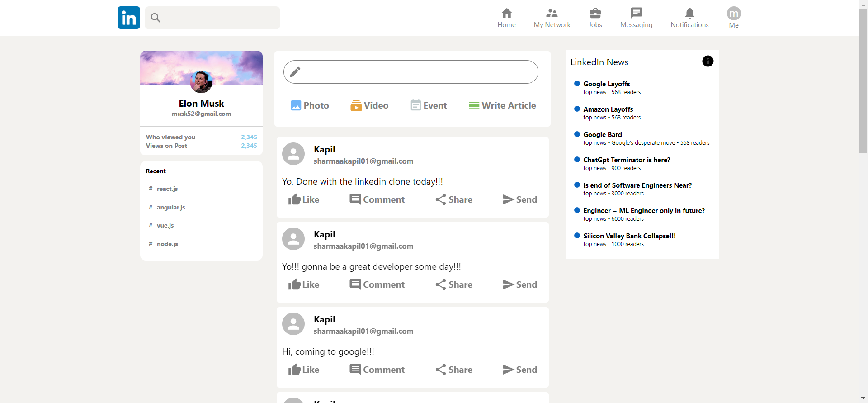Click the photo image icon beside Photo

pyautogui.click(x=296, y=105)
